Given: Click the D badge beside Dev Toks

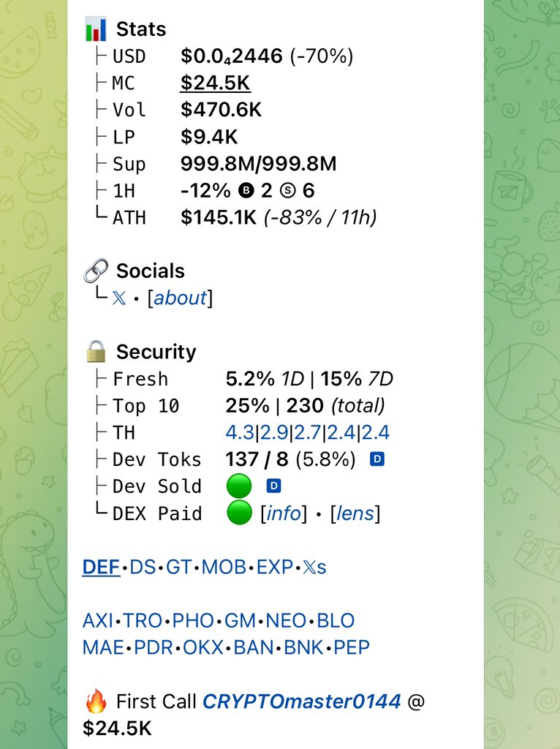Looking at the screenshot, I should tap(377, 459).
